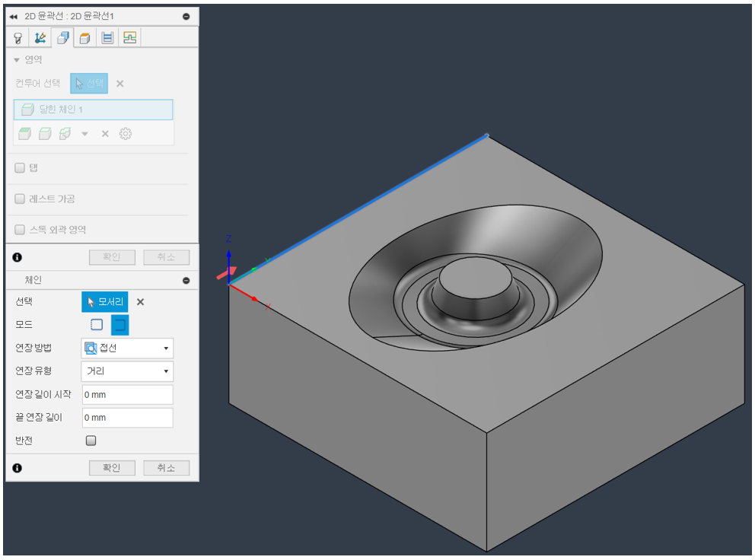
Task: Open the 연장 방법 dropdown
Action: pos(127,348)
